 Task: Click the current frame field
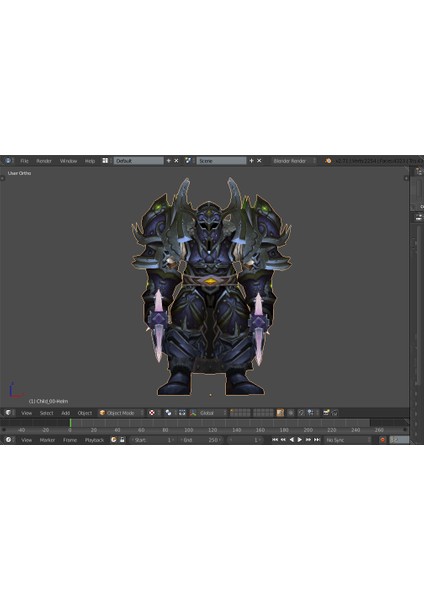(245, 440)
